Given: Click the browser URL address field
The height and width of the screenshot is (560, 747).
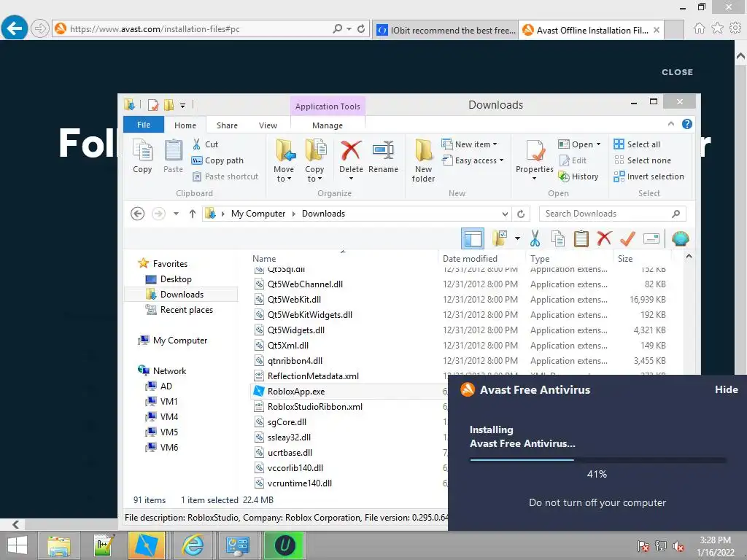Looking at the screenshot, I should point(200,29).
